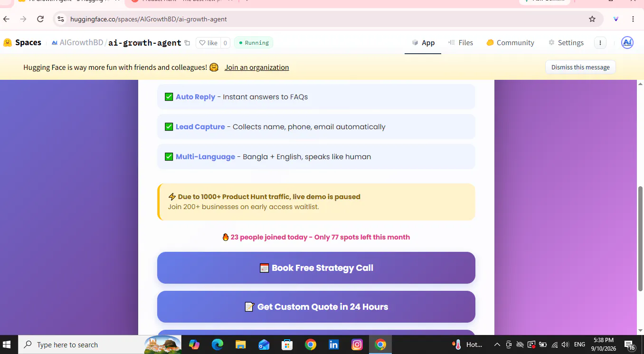Open Copilot from the taskbar
The width and height of the screenshot is (644, 354).
pos(194,344)
